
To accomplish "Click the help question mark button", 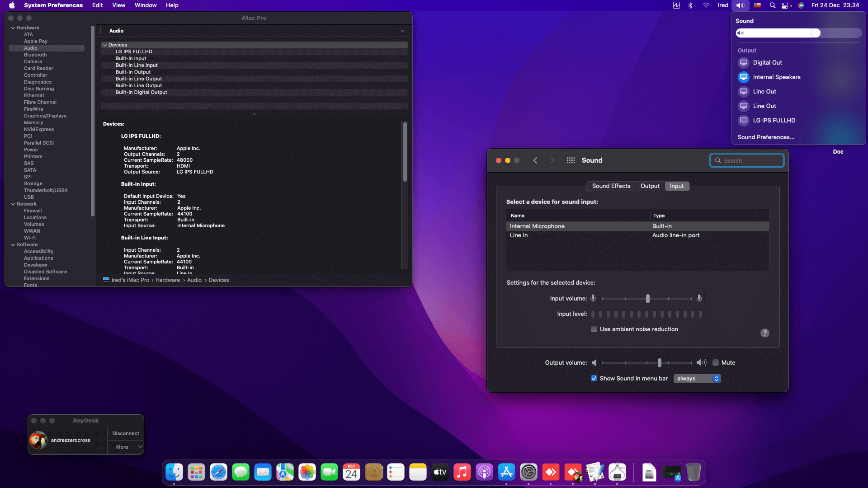I will 765,333.
